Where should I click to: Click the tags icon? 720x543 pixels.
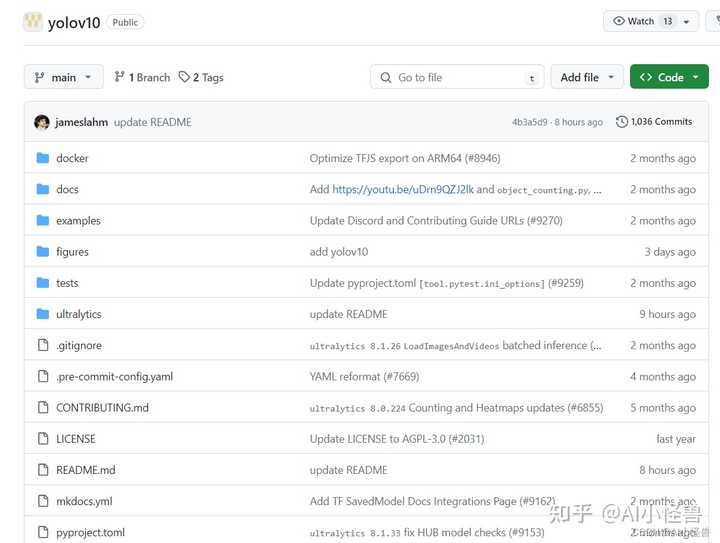coord(184,77)
